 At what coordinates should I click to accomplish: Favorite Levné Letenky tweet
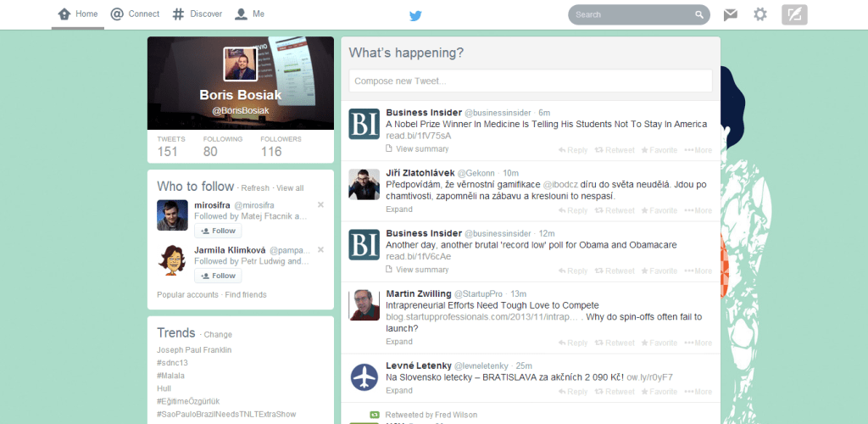tap(659, 391)
